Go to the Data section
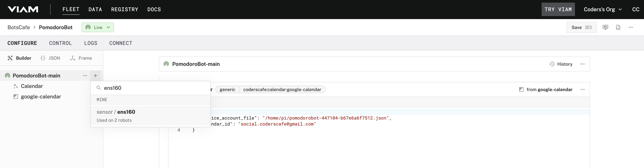 (95, 10)
